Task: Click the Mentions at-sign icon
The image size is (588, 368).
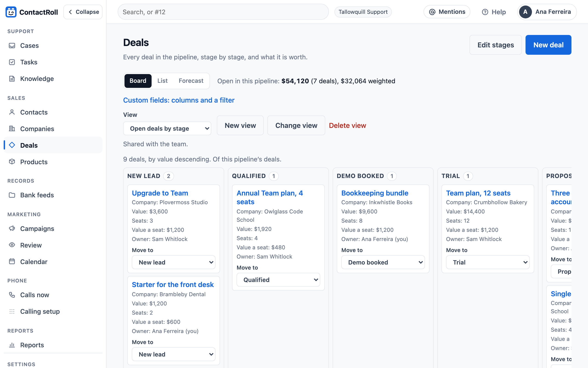Action: 432,12
